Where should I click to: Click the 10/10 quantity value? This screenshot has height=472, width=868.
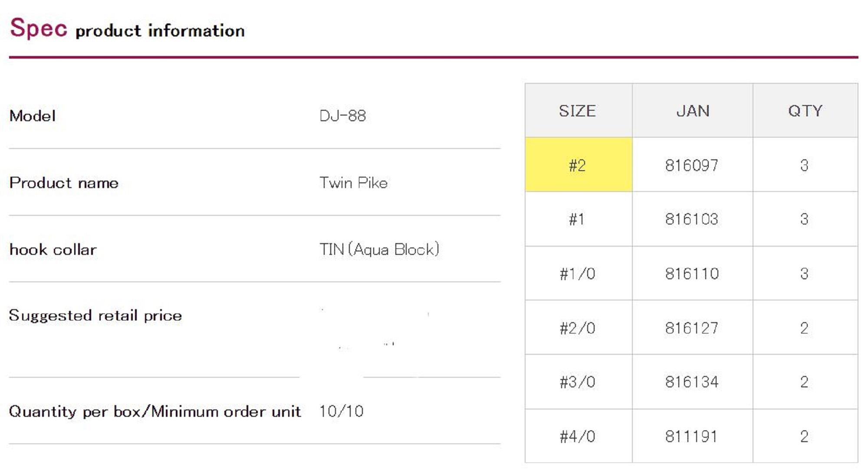tap(342, 411)
